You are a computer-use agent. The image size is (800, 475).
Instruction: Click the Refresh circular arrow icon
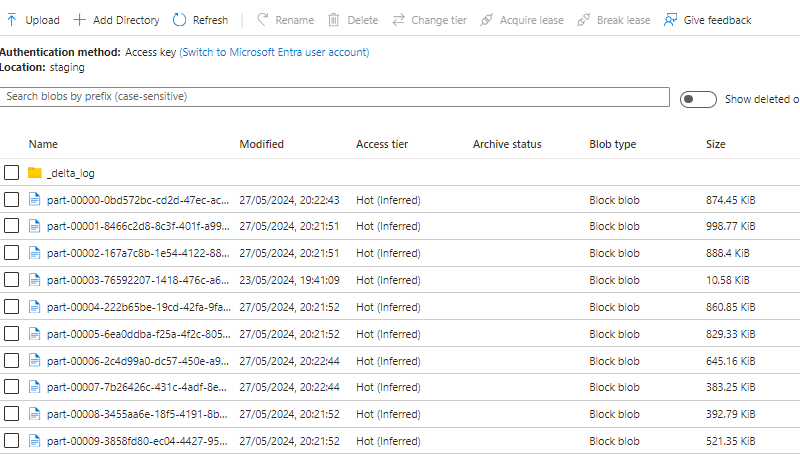[180, 20]
